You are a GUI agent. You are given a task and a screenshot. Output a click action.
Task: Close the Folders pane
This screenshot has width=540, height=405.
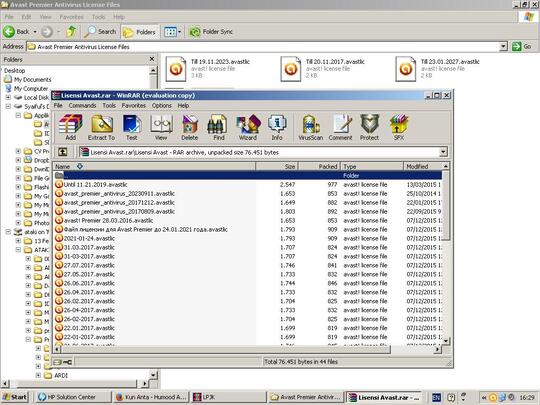tap(152, 59)
